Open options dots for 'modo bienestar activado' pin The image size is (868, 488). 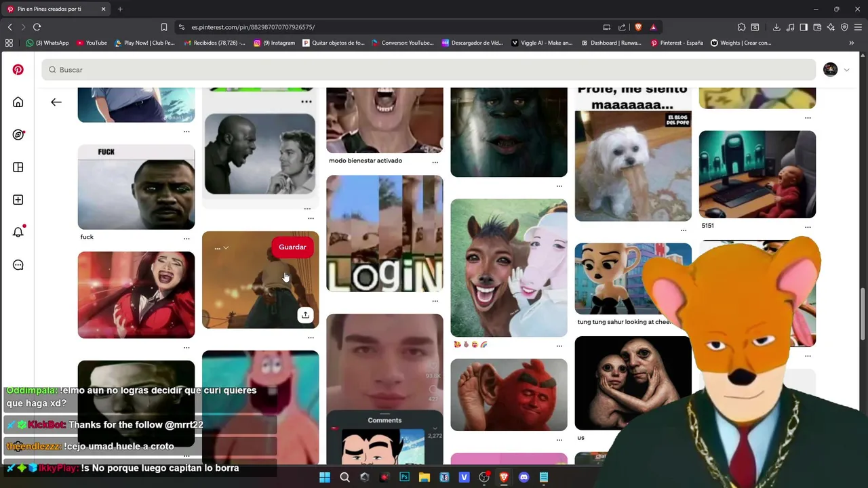[x=435, y=162]
